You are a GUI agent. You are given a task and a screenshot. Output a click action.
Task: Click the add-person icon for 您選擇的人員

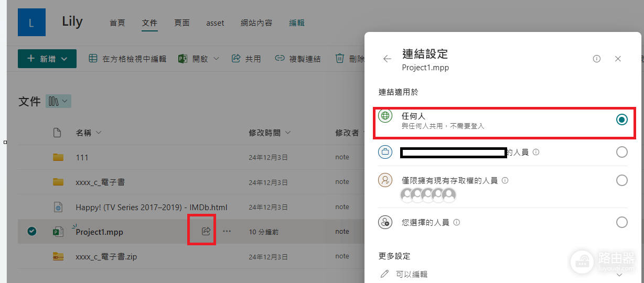385,222
